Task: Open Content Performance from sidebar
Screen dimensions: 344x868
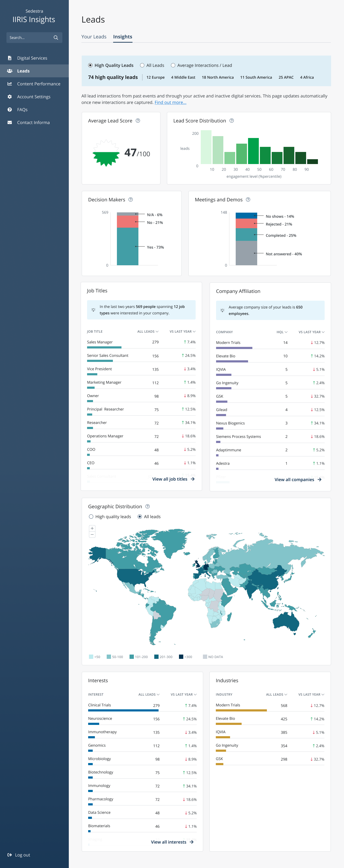Action: [x=34, y=83]
